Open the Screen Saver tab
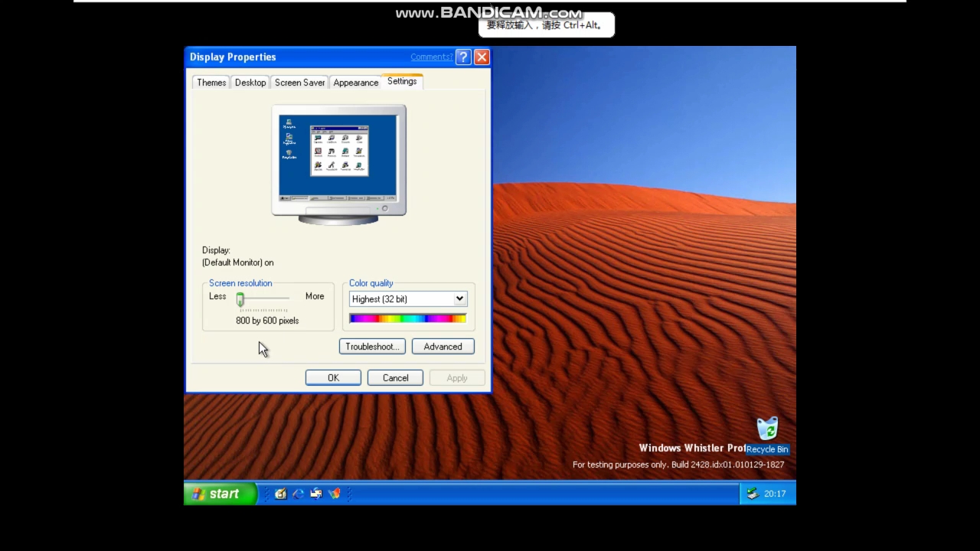 tap(299, 83)
